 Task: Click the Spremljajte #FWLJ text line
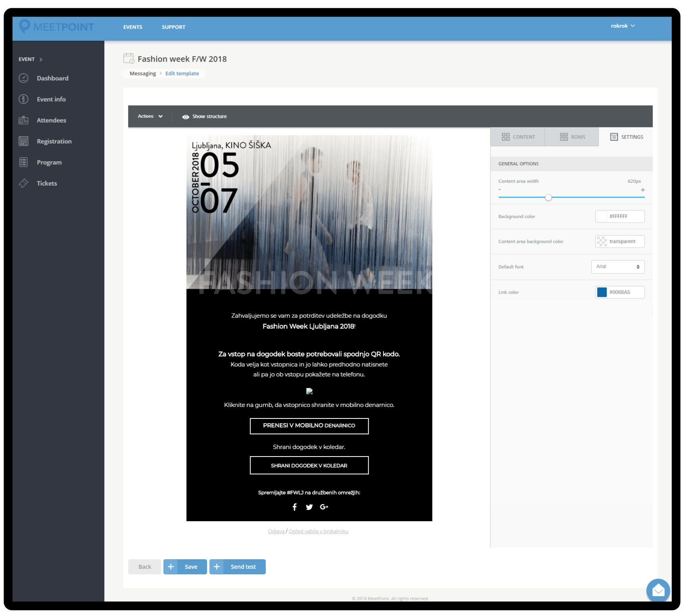point(309,493)
